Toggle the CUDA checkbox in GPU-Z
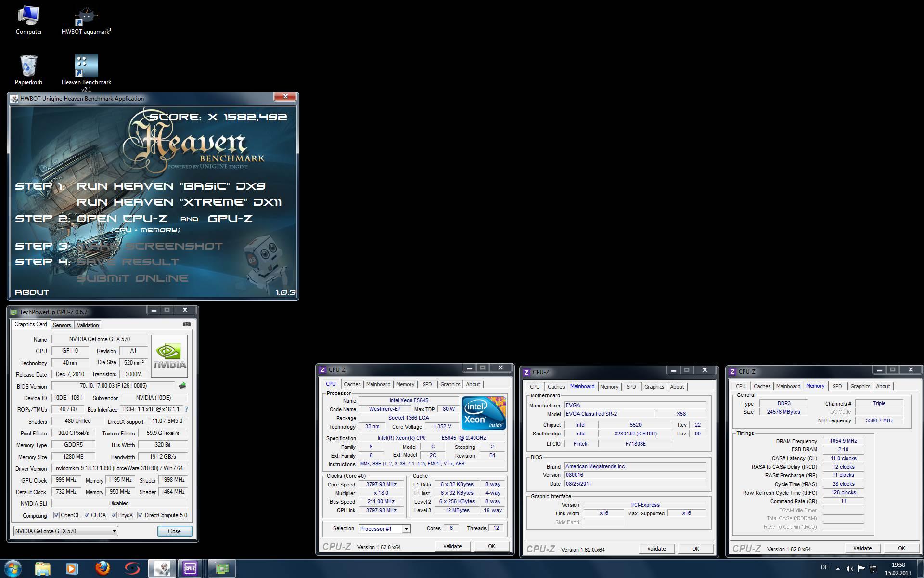924x578 pixels. click(x=87, y=515)
